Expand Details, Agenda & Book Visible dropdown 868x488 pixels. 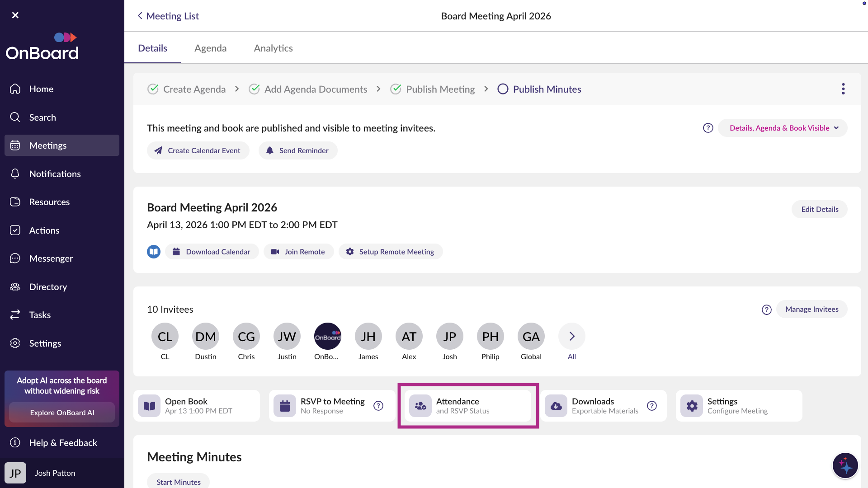click(783, 128)
